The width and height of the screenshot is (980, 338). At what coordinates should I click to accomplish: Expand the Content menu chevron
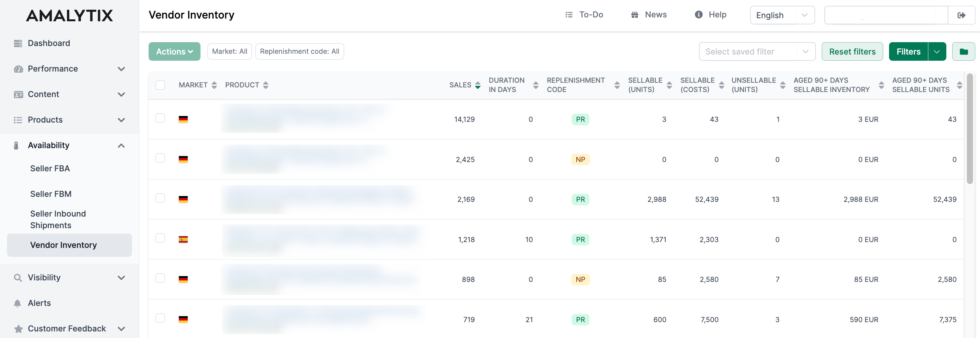coord(121,94)
